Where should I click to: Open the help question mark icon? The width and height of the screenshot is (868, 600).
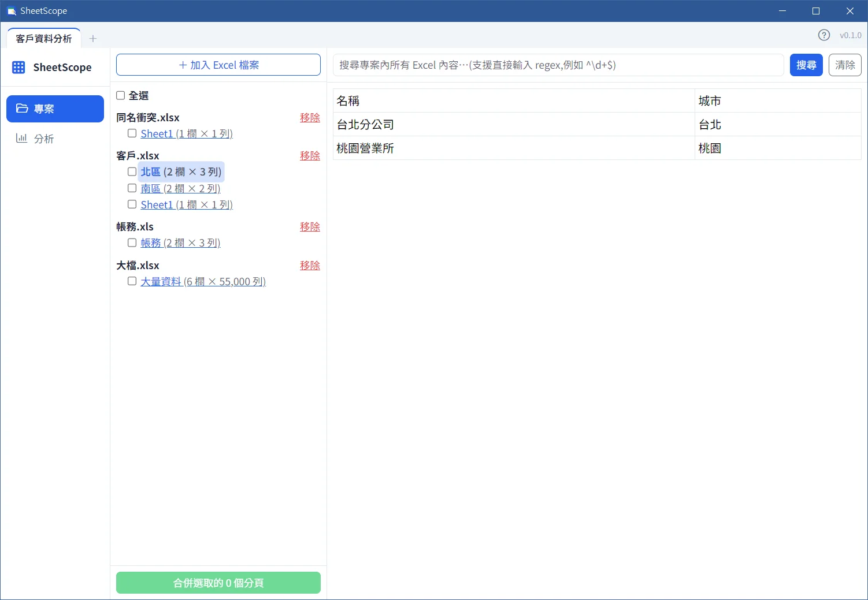tap(824, 35)
